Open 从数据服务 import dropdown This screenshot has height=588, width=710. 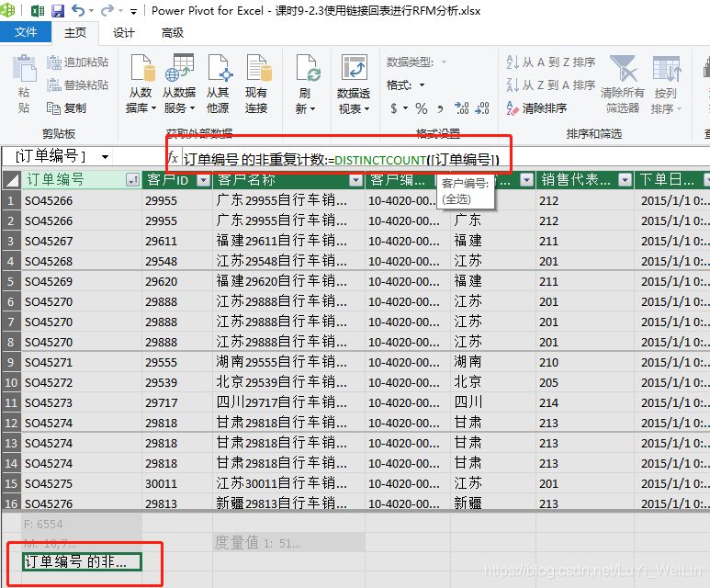(179, 84)
